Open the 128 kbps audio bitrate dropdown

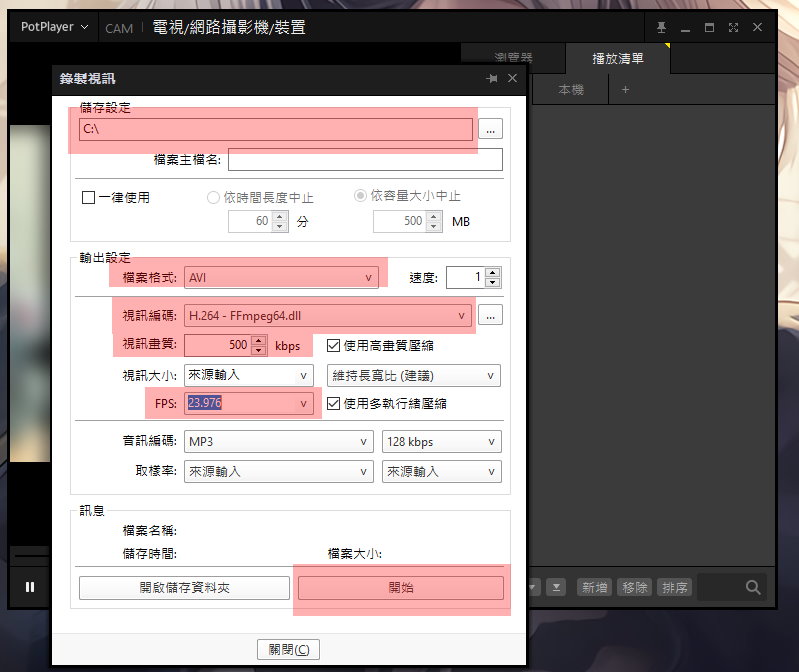[441, 442]
